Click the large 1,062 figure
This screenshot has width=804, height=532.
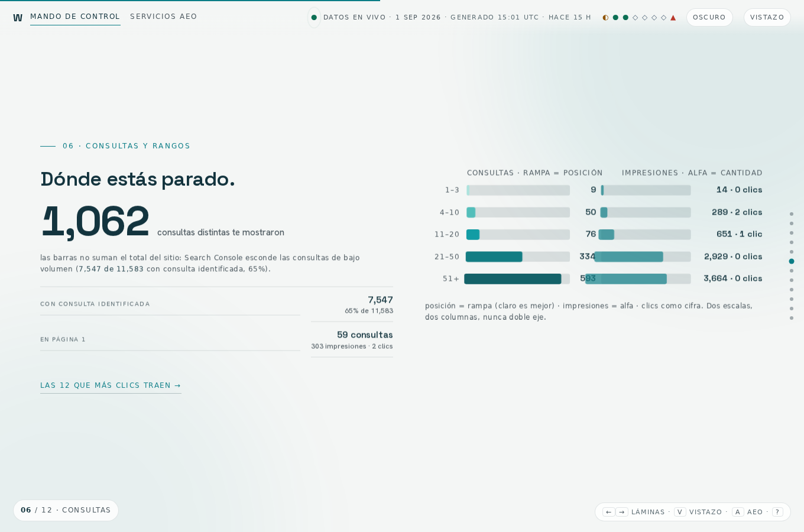pyautogui.click(x=95, y=222)
